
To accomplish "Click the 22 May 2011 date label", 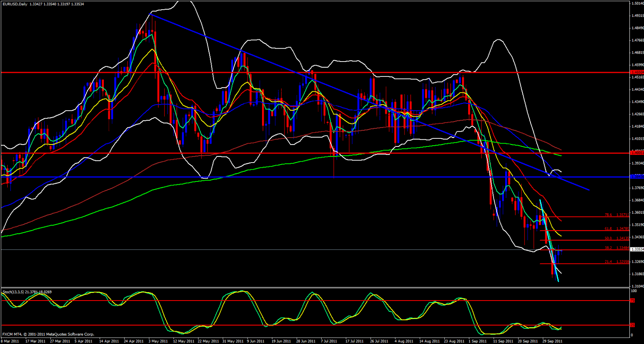I will [208, 341].
